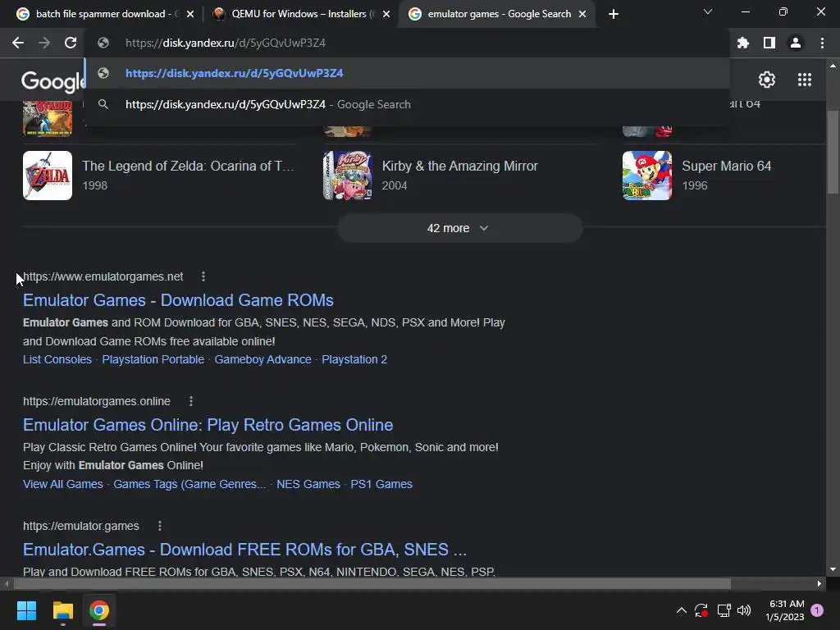
Task: Open more options for emulatorgames.net result
Action: [x=203, y=276]
